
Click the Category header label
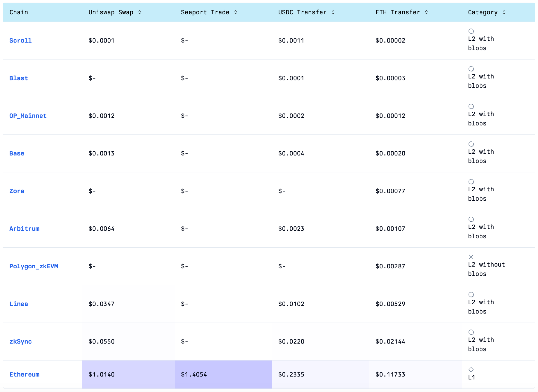point(483,12)
